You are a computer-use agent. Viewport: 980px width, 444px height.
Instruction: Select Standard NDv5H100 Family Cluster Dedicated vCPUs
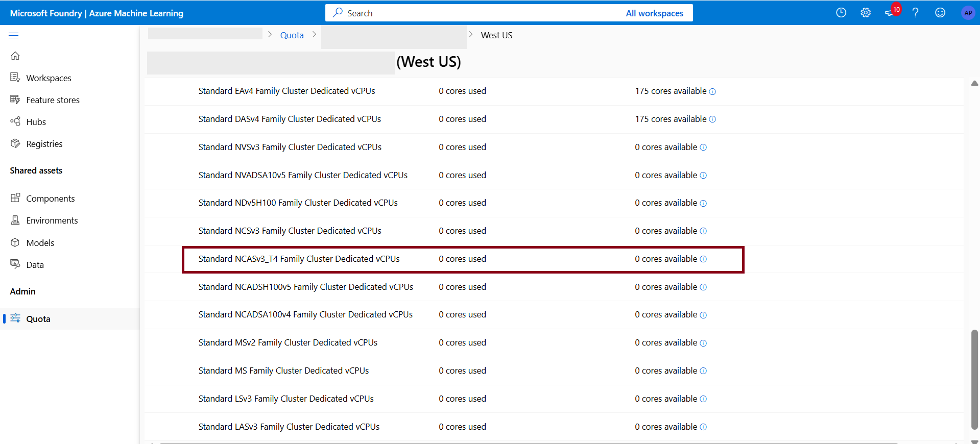(298, 203)
